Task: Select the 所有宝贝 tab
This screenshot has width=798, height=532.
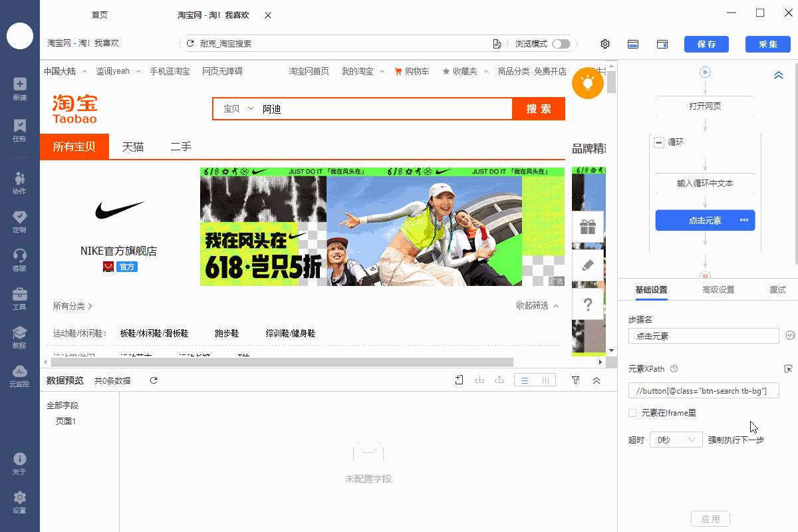Action: click(74, 147)
